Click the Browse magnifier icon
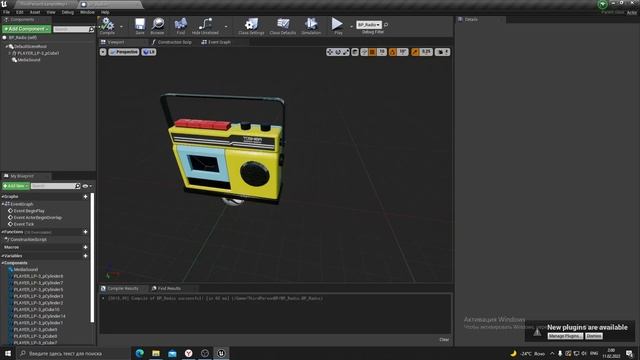Viewport: 640px width, 360px height. point(158,24)
